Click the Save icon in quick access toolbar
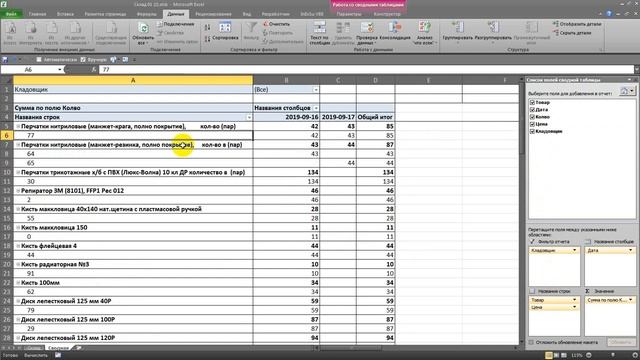The height and width of the screenshot is (360, 640). 5,60
